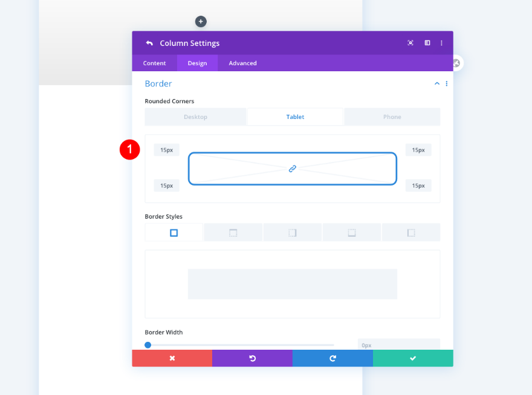Redo change with blue button
This screenshot has height=395, width=532.
point(332,358)
